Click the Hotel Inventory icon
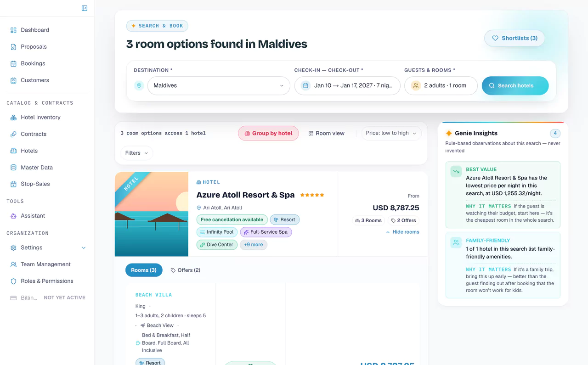 click(x=13, y=118)
